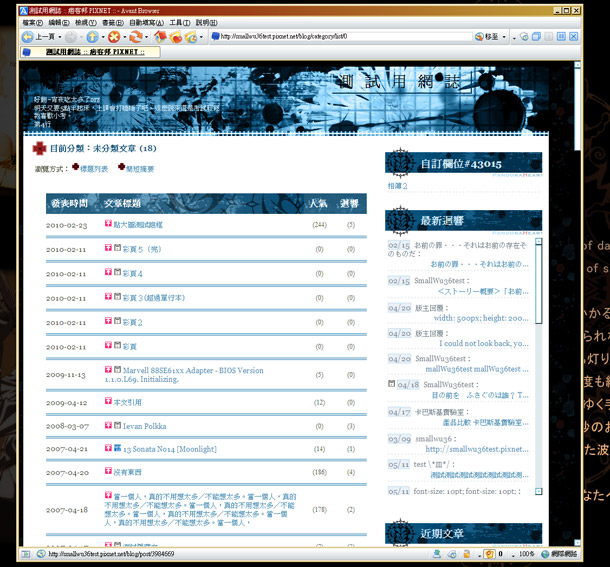Click red cross before 目前分類 heading

click(x=39, y=148)
